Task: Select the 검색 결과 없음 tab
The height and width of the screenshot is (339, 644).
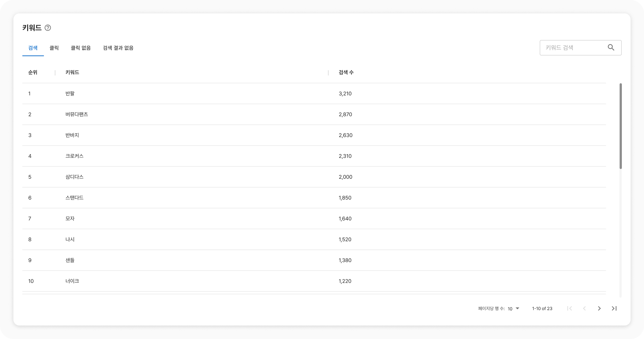Action: coord(118,48)
